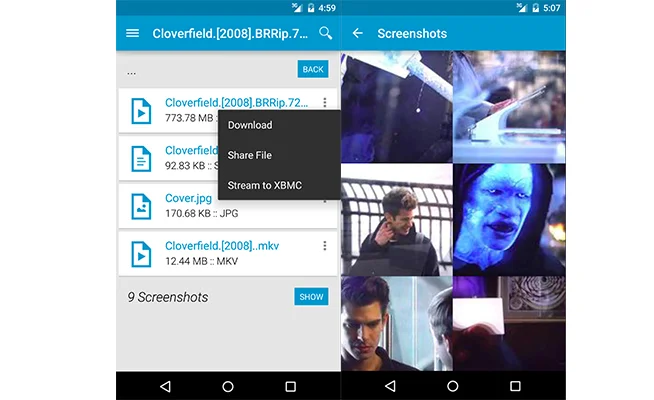Open the dark spray screenshot thumbnail
Viewport: 654px width, 400px height.
click(x=397, y=106)
